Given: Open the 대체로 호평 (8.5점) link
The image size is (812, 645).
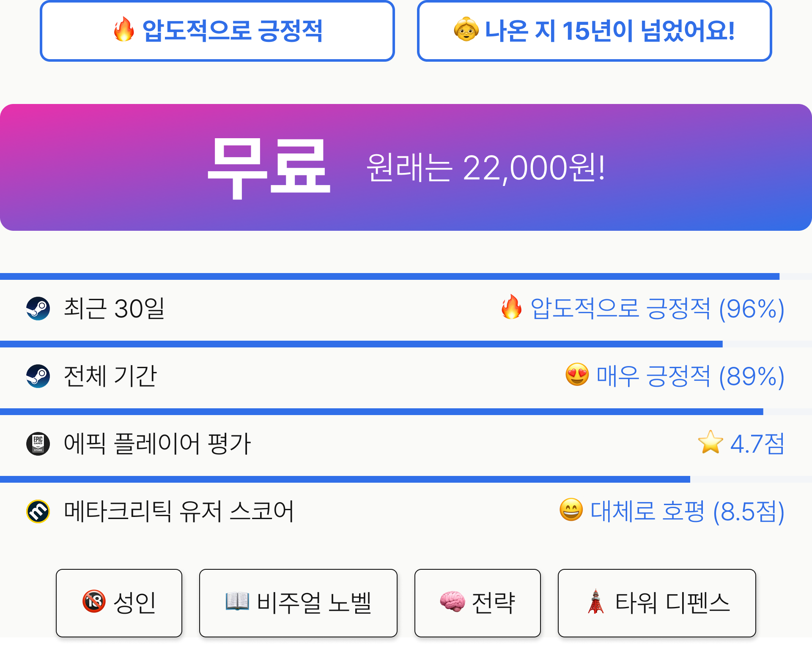Looking at the screenshot, I should pyautogui.click(x=687, y=511).
